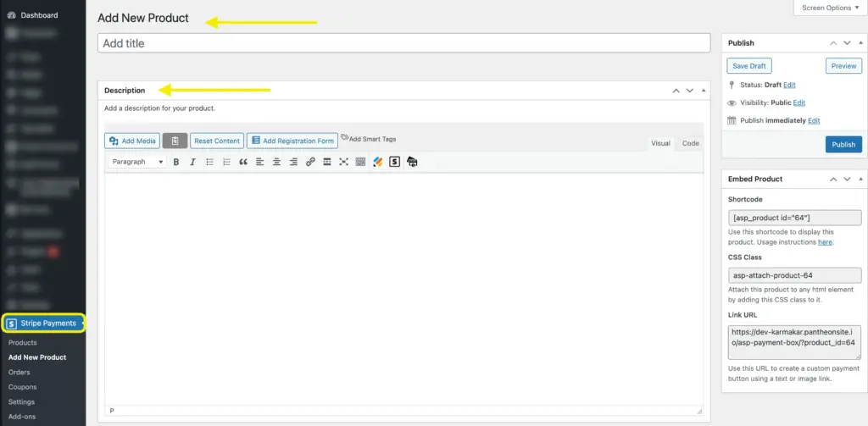
Task: Click the last toolbar icon after the Stripe S
Action: [412, 162]
